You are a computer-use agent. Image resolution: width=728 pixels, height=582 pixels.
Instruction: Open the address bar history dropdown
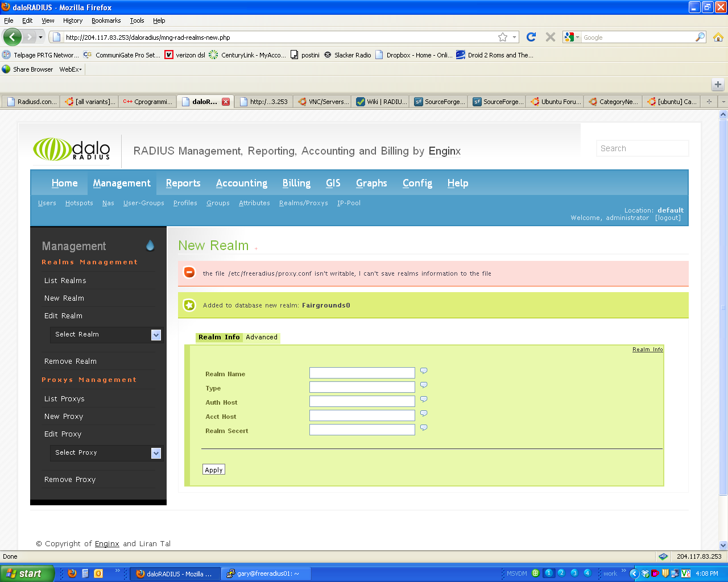[x=515, y=37]
